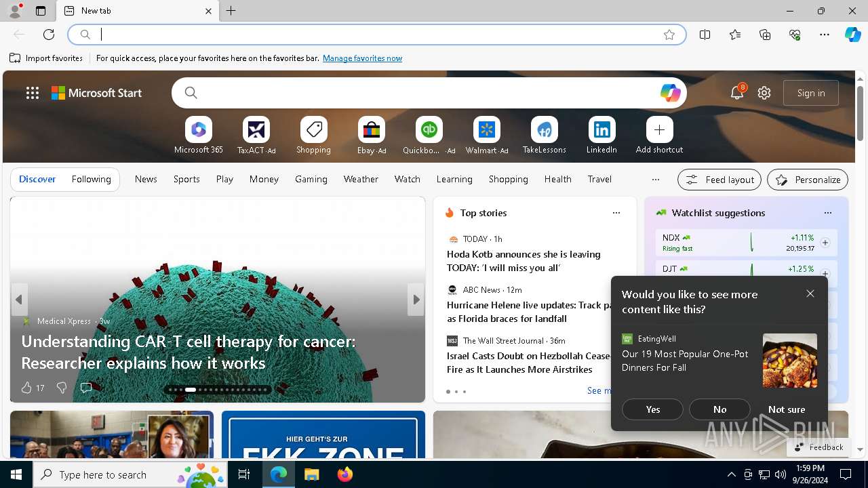Show previous carousel story
This screenshot has height=488, width=868.
20,300
